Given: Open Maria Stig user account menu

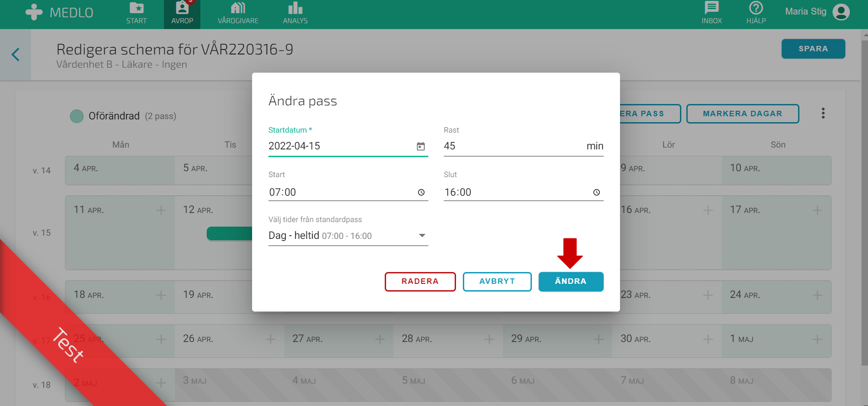Looking at the screenshot, I should click(x=817, y=12).
